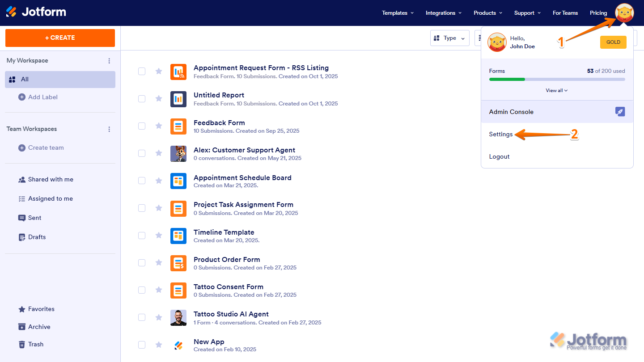The height and width of the screenshot is (362, 644).
Task: Open Trash in the left sidebar
Action: (x=36, y=344)
